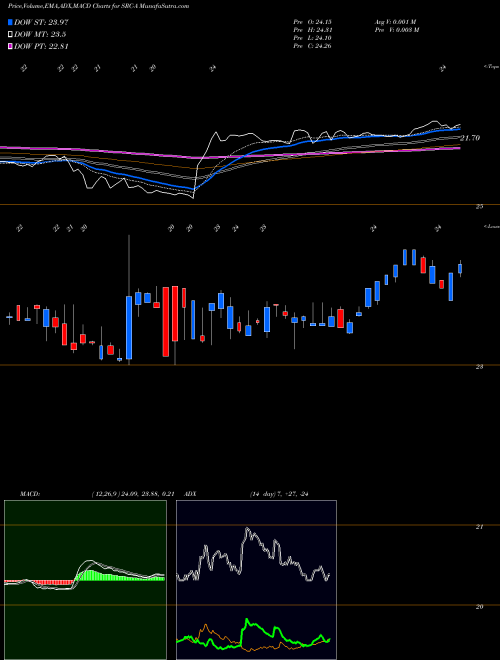Click the 'MACD:' panel heading
Screen dimensions: 500x660
29,494
